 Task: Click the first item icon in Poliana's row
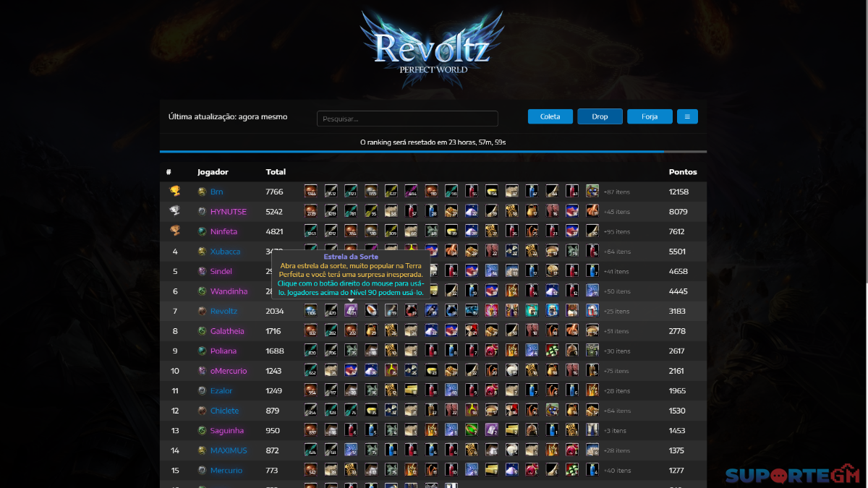pos(310,351)
